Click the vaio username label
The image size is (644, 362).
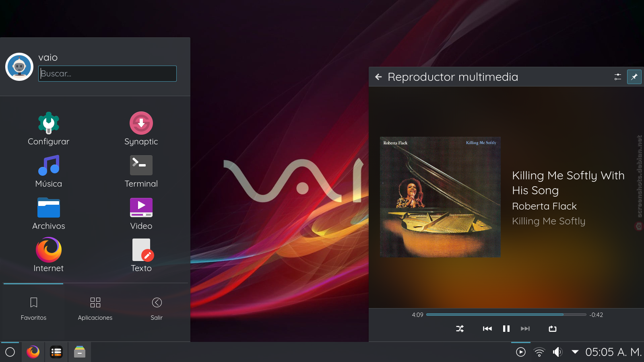pos(48,58)
